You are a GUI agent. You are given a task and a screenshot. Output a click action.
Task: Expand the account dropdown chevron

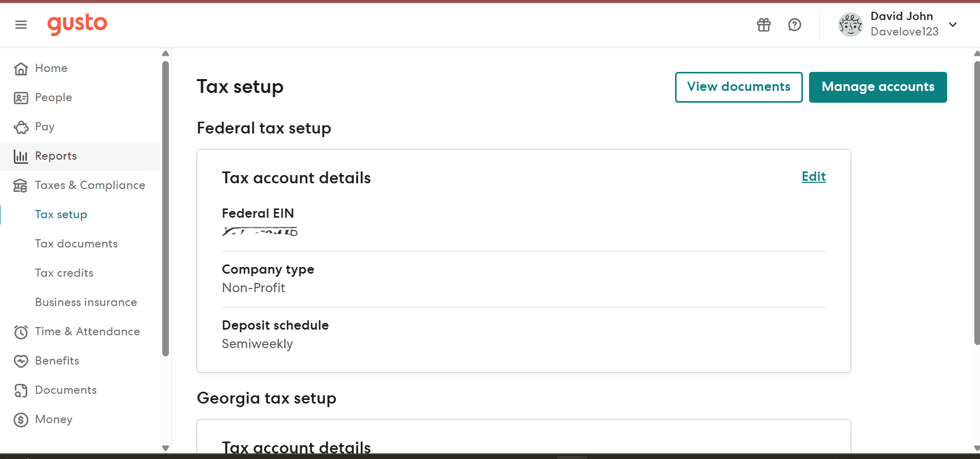point(953,25)
